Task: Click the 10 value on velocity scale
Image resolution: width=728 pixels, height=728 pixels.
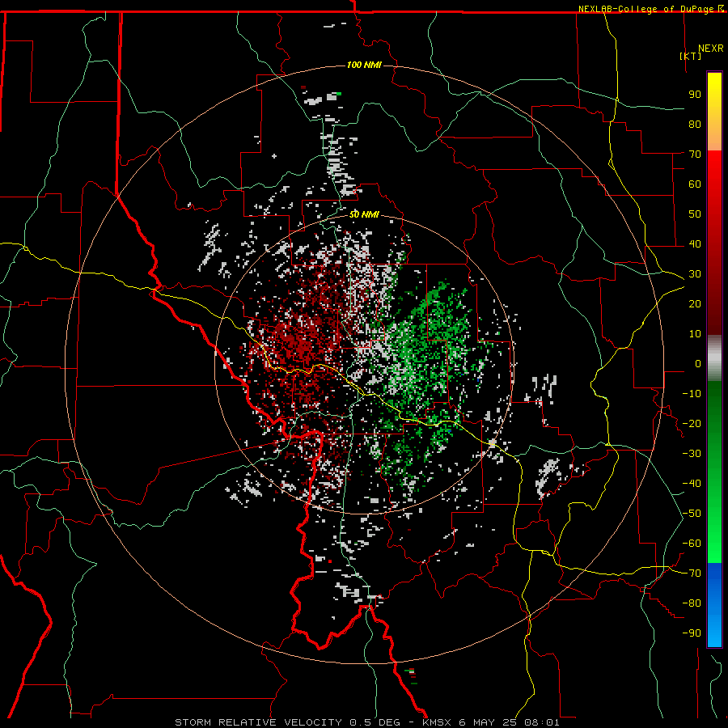Action: [695, 334]
